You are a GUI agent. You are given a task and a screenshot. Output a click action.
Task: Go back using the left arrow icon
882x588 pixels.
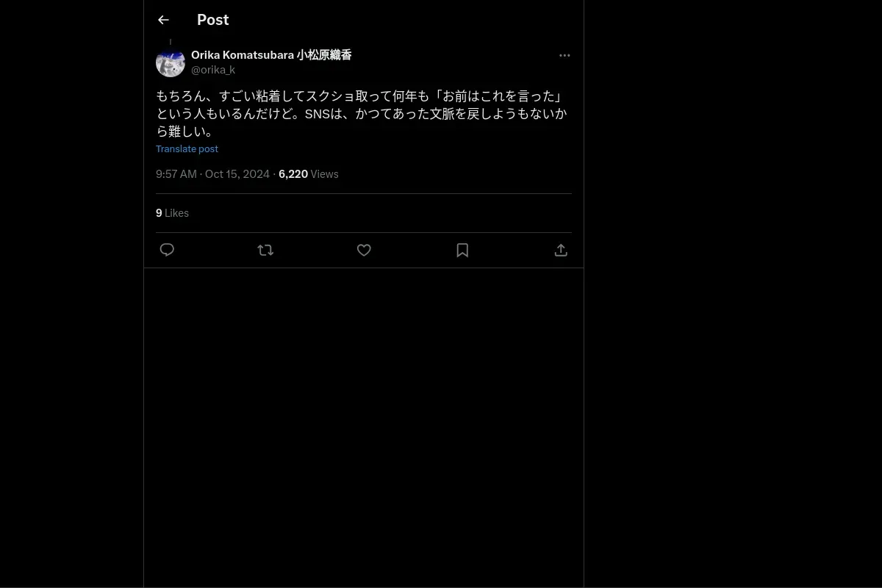[163, 20]
